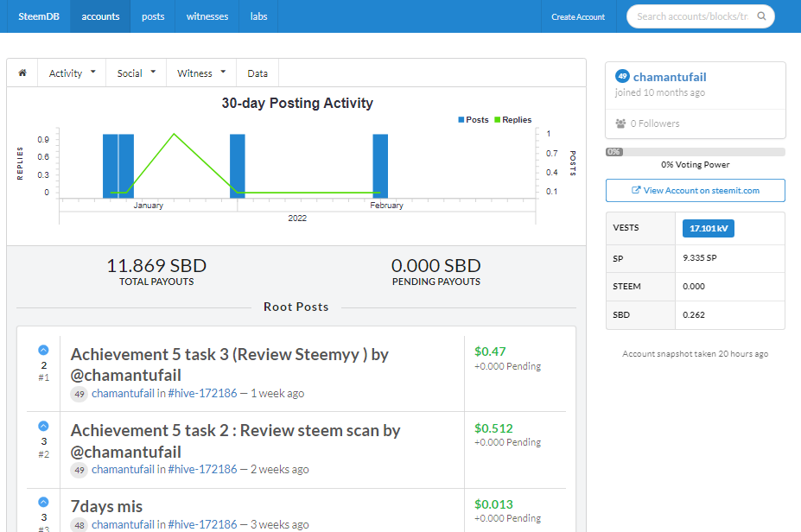801x532 pixels.
Task: Expand the Activity dropdown
Action: tap(72, 73)
